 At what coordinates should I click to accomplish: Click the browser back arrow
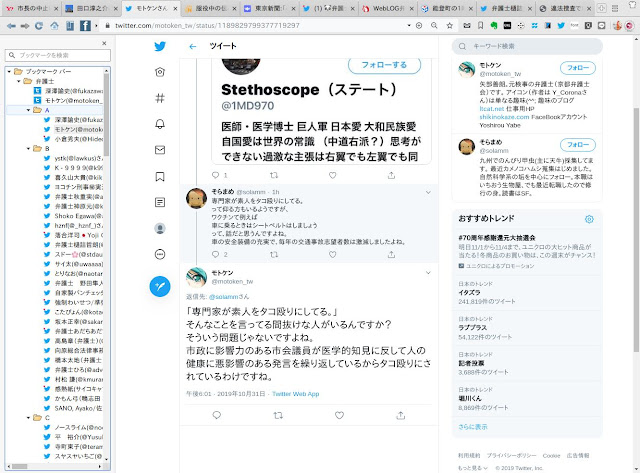pyautogui.click(x=11, y=26)
